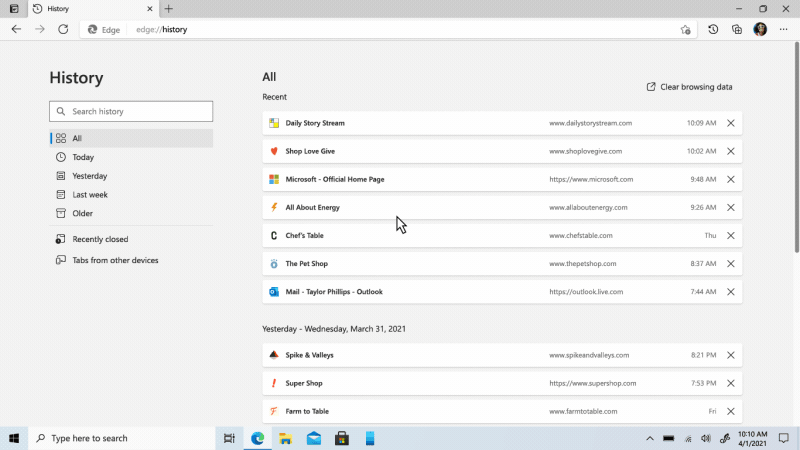Open the Collections toolbar icon
The image size is (800, 450).
coord(737,30)
